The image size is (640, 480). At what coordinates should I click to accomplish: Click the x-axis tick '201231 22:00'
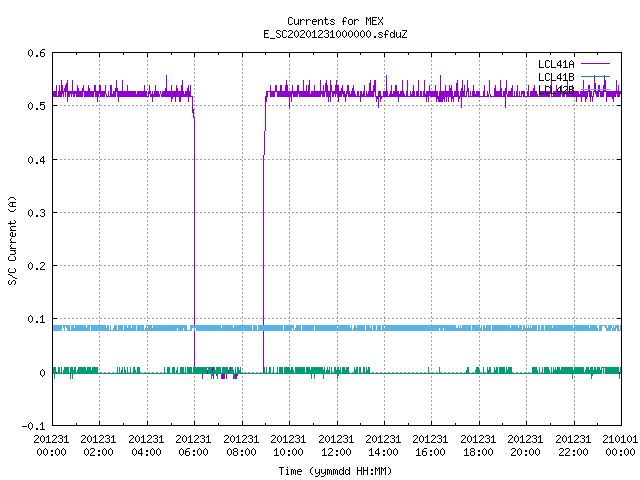point(573,446)
